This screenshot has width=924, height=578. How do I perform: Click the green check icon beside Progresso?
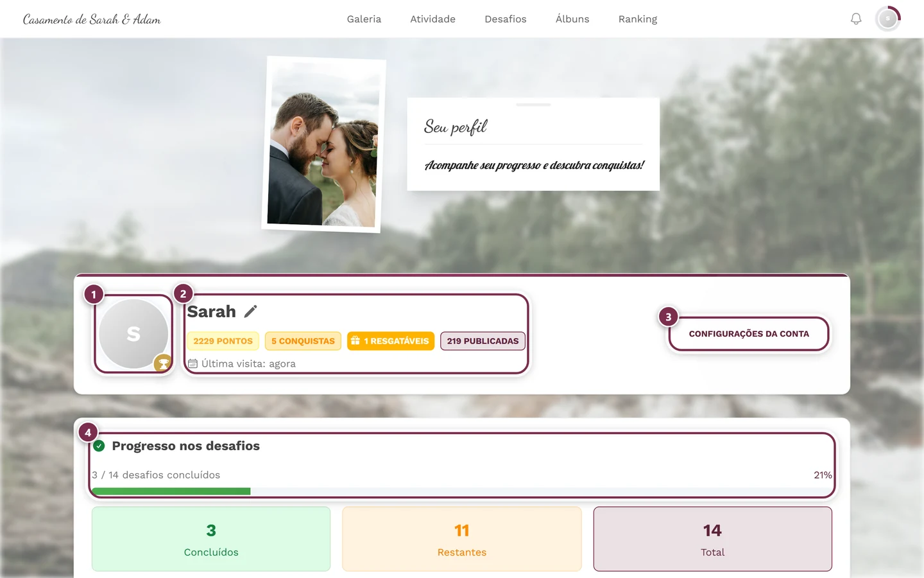click(x=99, y=446)
